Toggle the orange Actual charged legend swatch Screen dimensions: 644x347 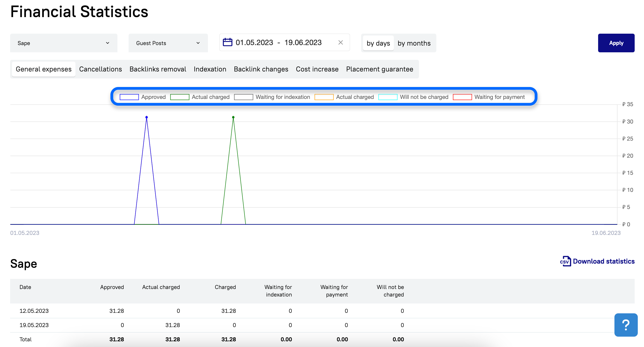coord(324,97)
